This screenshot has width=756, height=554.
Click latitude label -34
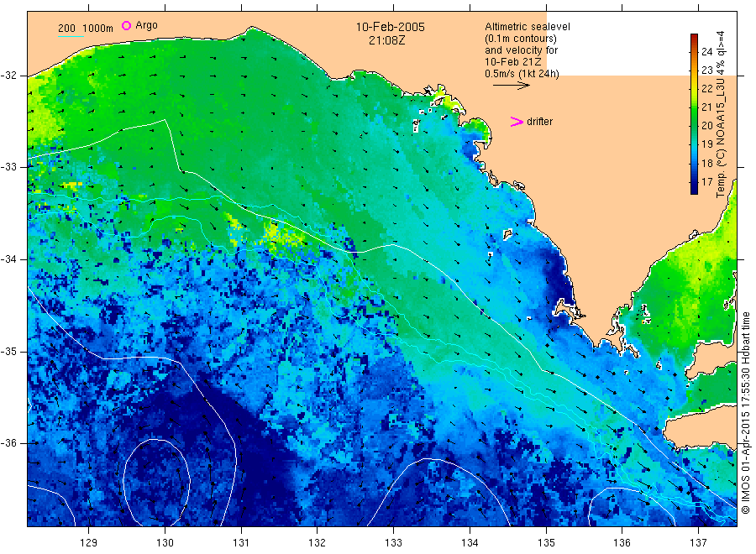(8, 259)
